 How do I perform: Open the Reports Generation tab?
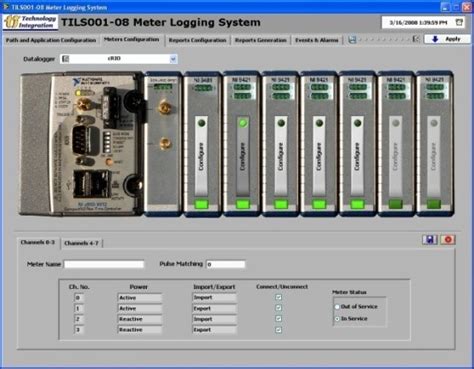(x=261, y=40)
